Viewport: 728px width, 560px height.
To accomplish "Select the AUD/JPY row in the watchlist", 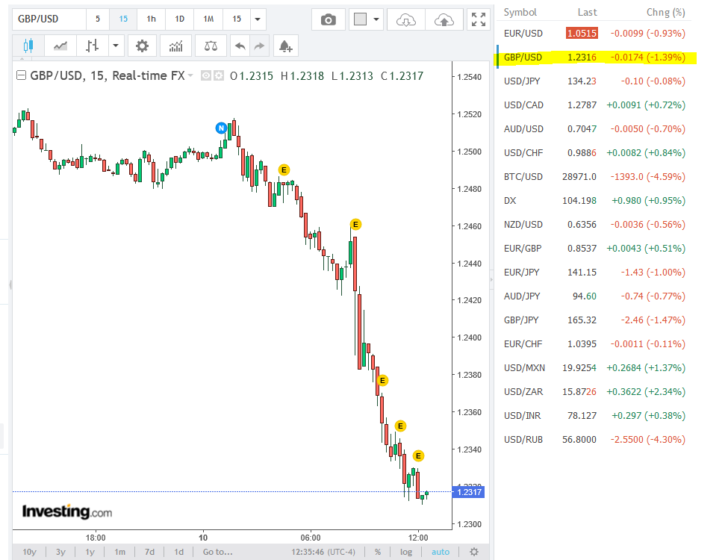I will click(594, 296).
